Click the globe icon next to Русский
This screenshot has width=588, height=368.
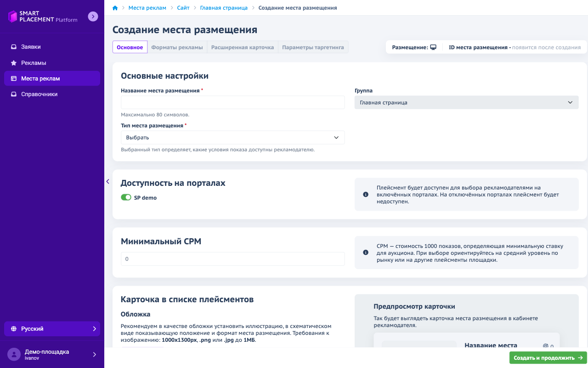coord(14,329)
